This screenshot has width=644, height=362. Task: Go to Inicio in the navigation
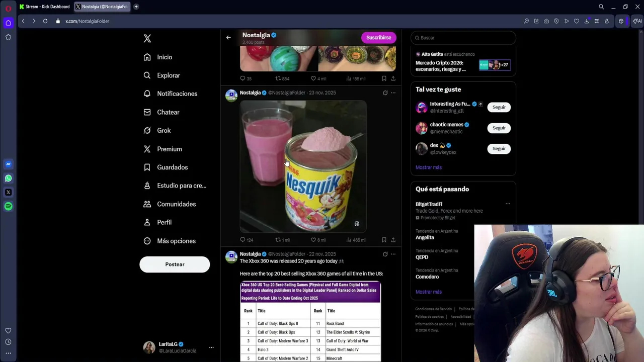[x=158, y=57]
